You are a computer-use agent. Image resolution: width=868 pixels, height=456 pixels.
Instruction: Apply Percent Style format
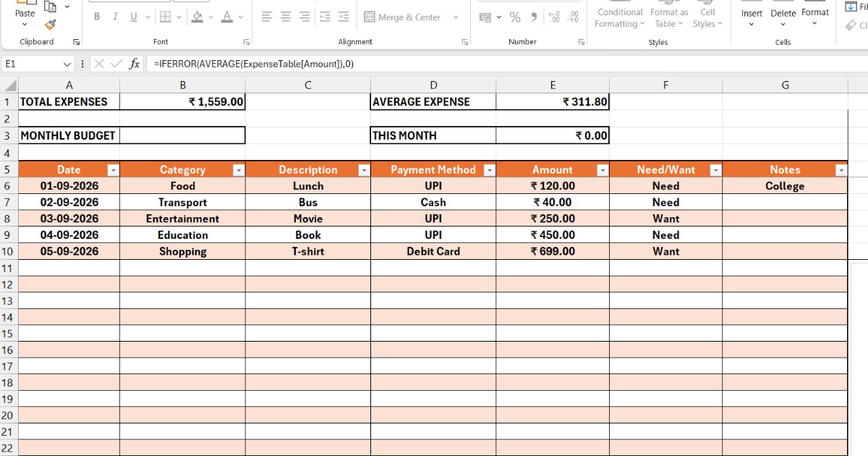click(x=515, y=17)
